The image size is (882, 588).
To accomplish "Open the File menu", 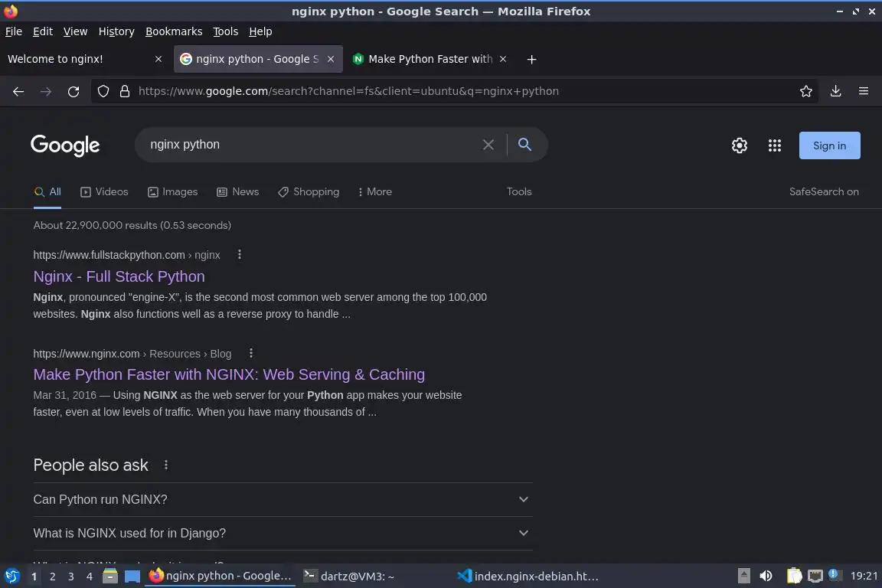I will click(14, 31).
